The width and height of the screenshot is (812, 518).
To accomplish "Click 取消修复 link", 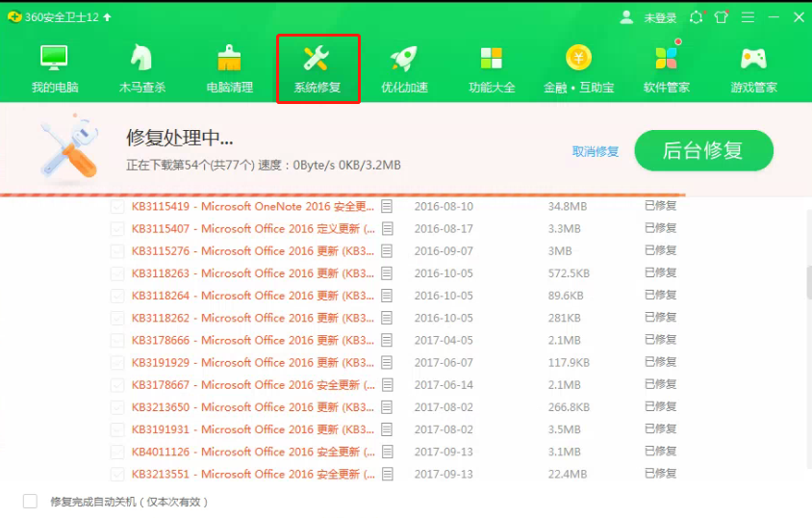I will coord(596,151).
